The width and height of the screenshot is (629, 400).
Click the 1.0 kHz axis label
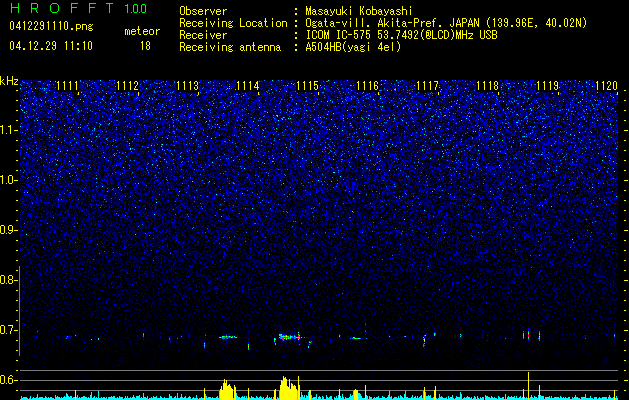[8, 180]
